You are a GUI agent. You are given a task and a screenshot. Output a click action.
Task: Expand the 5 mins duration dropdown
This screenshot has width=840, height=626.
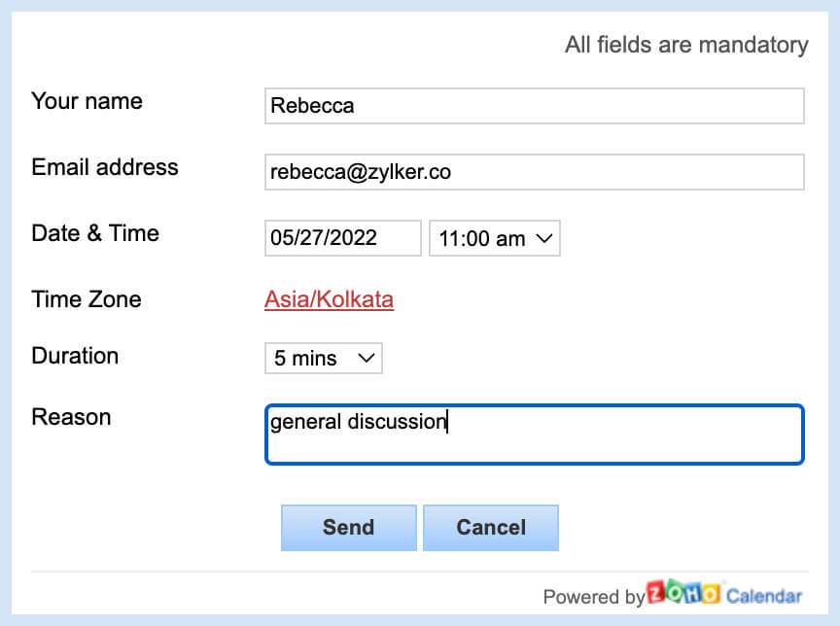tap(324, 358)
